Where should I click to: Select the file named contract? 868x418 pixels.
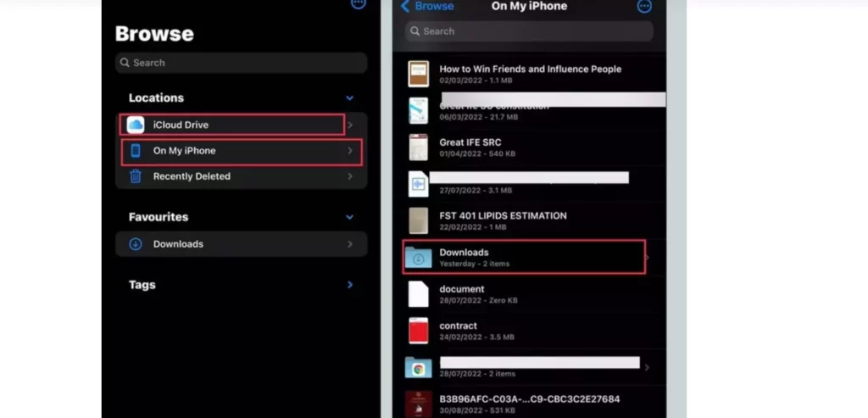click(x=459, y=326)
